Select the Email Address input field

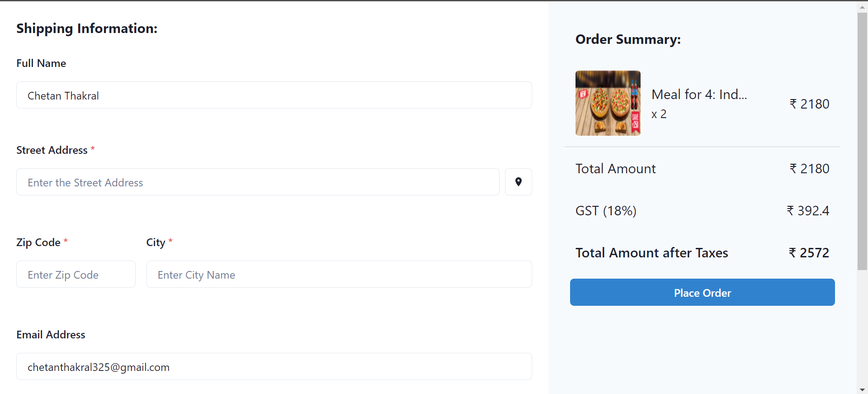274,366
